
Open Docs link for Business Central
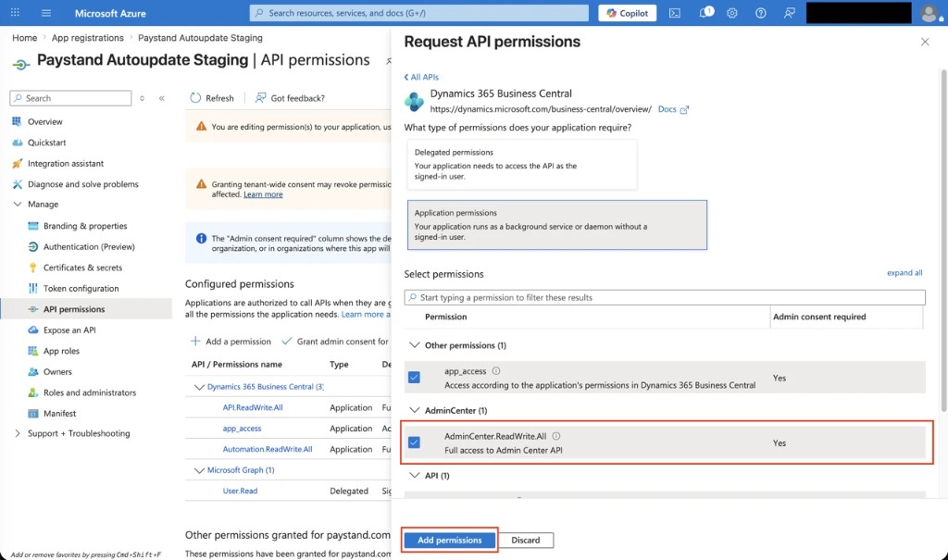(x=673, y=109)
